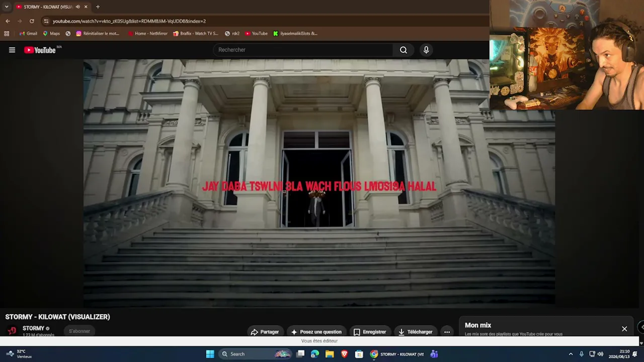This screenshot has width=644, height=362.
Task: Open the YouTube bookmark
Action: coord(256,34)
